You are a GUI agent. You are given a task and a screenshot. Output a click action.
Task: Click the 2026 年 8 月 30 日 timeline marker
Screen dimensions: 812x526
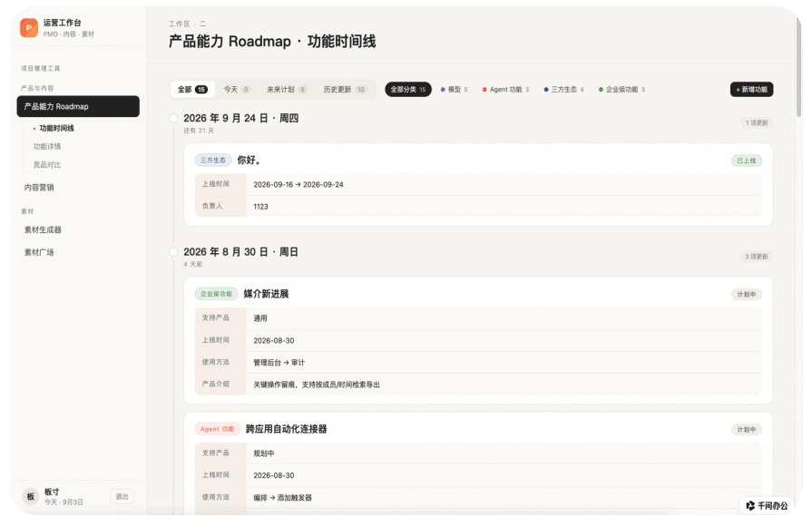pyautogui.click(x=173, y=251)
